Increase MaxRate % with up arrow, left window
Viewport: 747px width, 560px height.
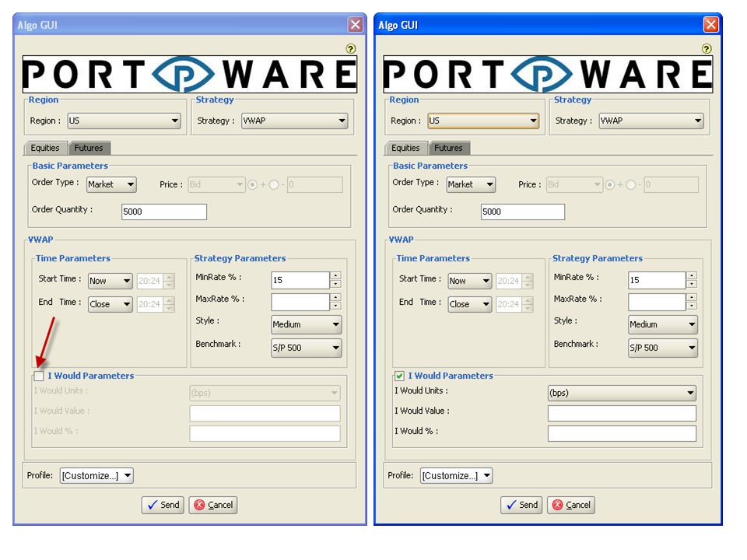tap(336, 298)
